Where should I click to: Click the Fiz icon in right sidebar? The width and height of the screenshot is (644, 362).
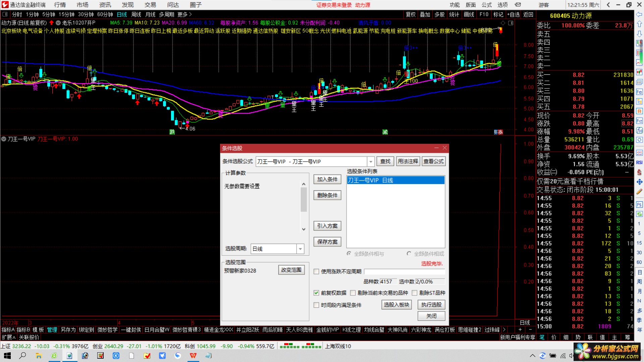[x=639, y=121]
